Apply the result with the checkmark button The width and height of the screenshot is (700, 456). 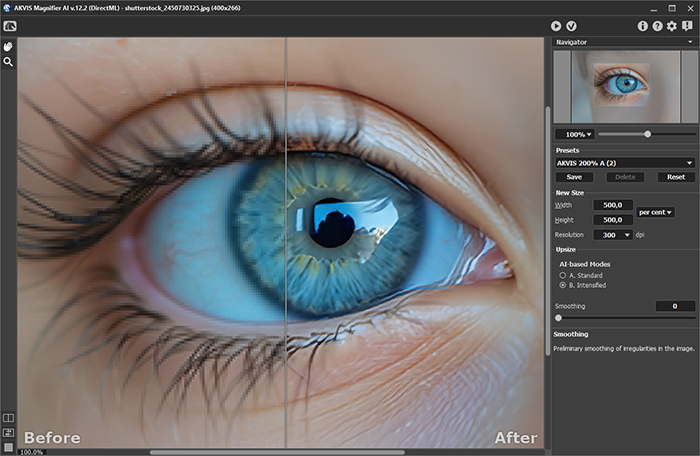pyautogui.click(x=571, y=26)
